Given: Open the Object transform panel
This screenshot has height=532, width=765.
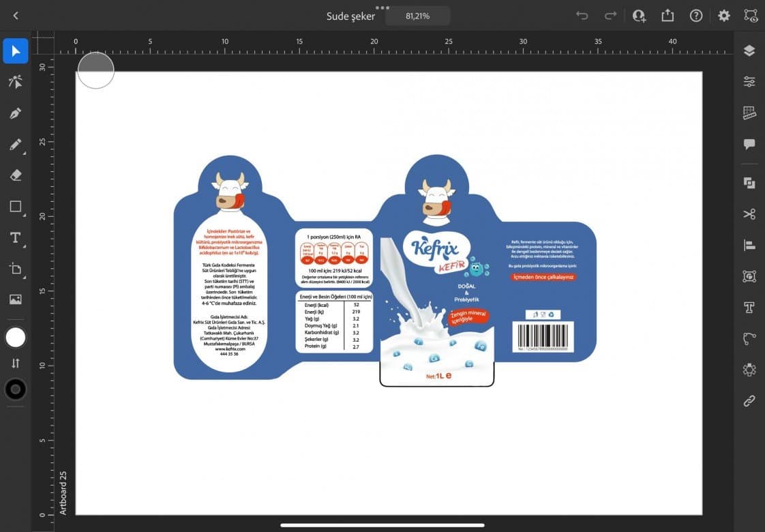Looking at the screenshot, I should click(x=749, y=276).
